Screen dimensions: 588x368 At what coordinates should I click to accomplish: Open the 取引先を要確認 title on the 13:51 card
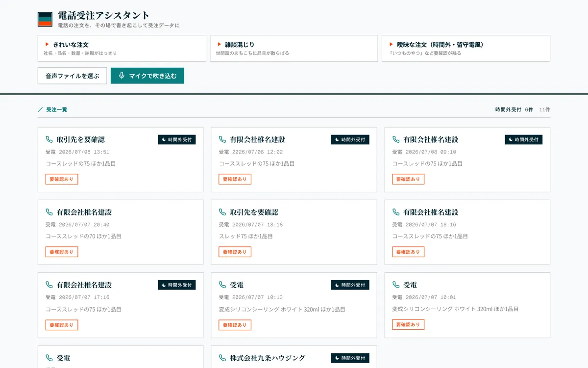[x=81, y=139]
